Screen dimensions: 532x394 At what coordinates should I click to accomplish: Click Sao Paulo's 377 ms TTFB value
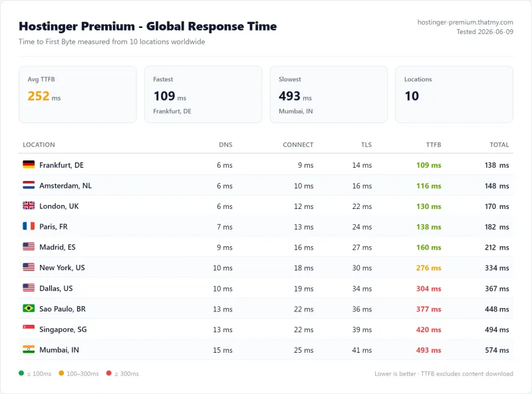(429, 309)
